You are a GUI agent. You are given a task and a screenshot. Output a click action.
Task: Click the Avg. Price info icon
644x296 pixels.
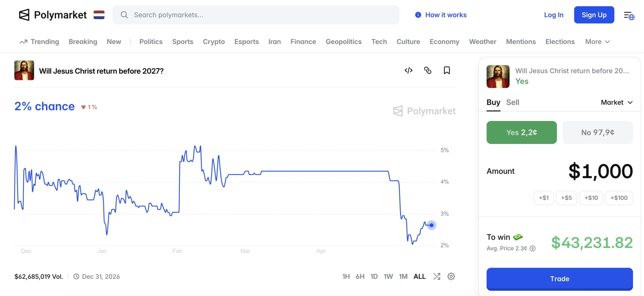533,248
